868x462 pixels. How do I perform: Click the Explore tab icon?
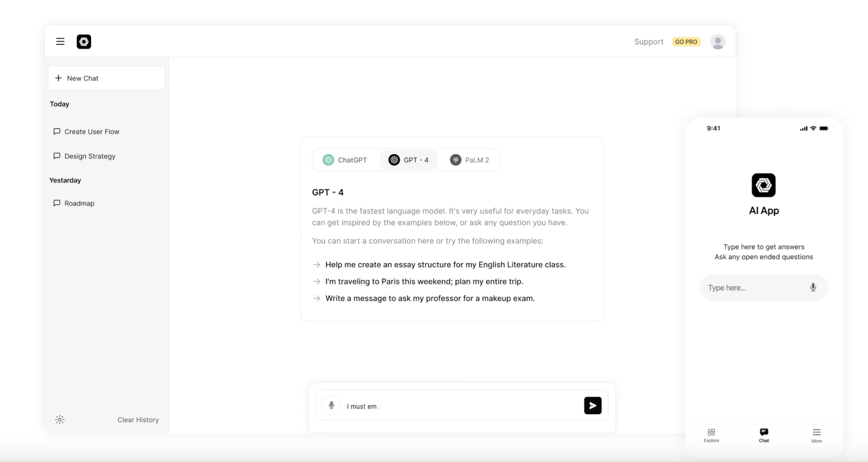point(711,432)
